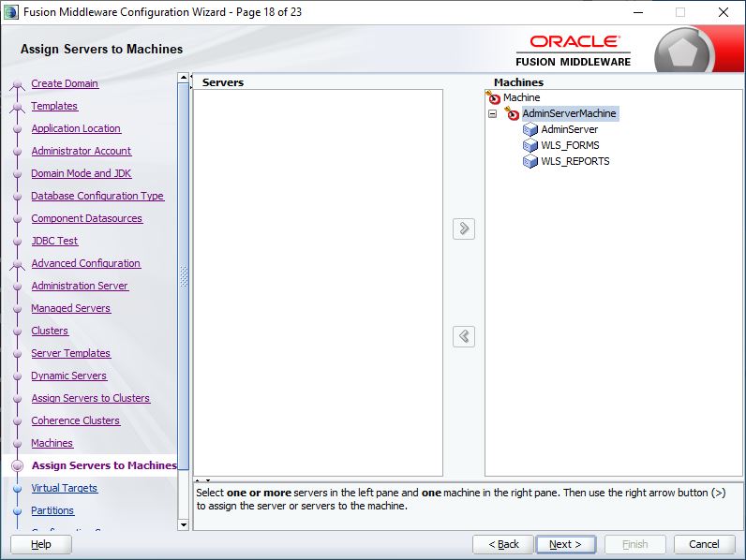Go to Create Domain step
The image size is (746, 560).
[x=65, y=83]
